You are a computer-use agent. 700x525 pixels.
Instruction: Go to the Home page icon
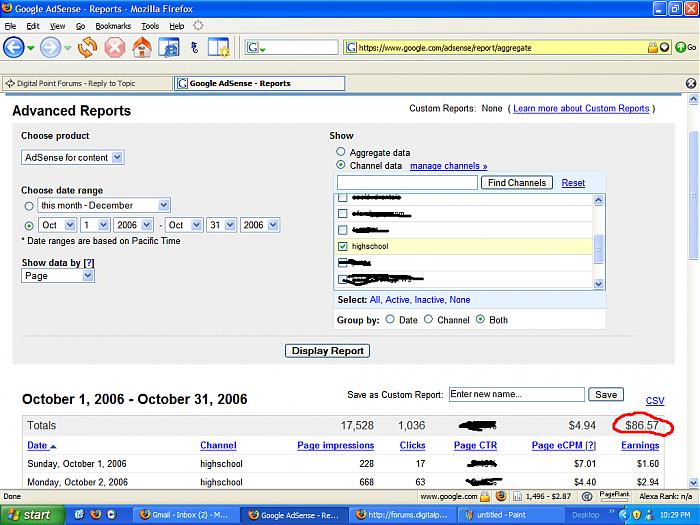[x=142, y=47]
